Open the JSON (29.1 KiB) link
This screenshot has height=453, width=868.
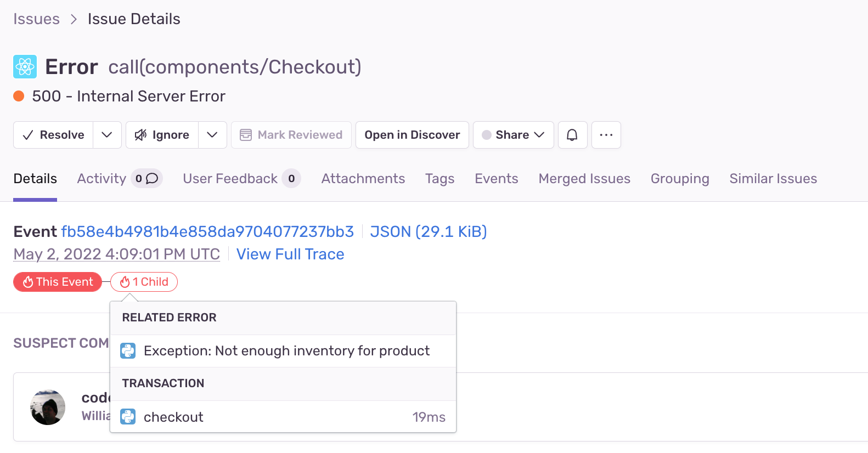pos(428,231)
